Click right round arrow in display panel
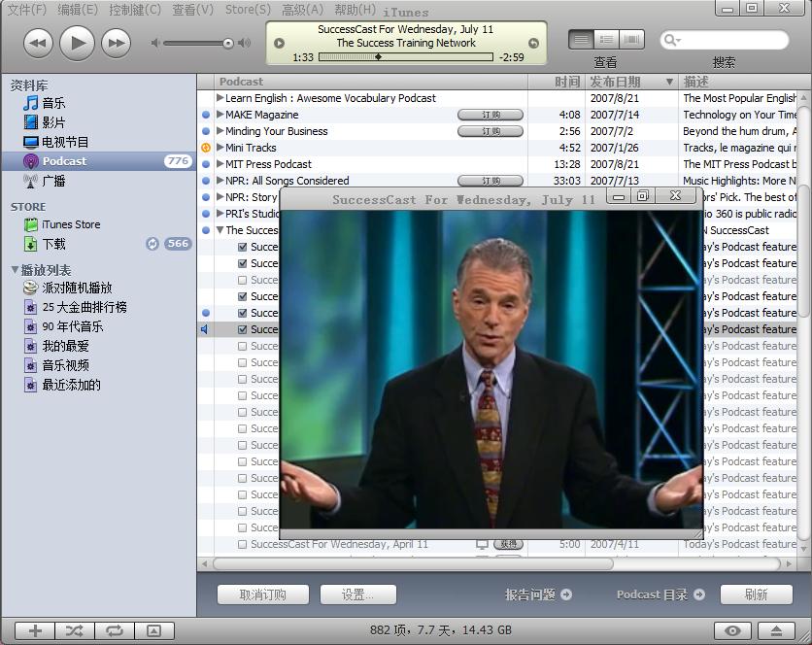 pos(533,43)
